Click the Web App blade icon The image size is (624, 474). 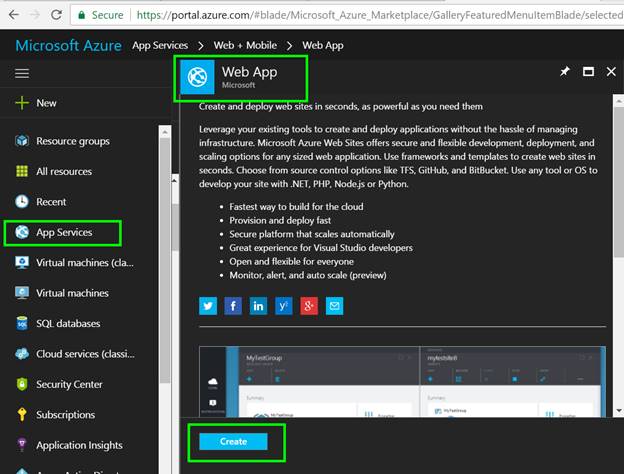coord(197,77)
